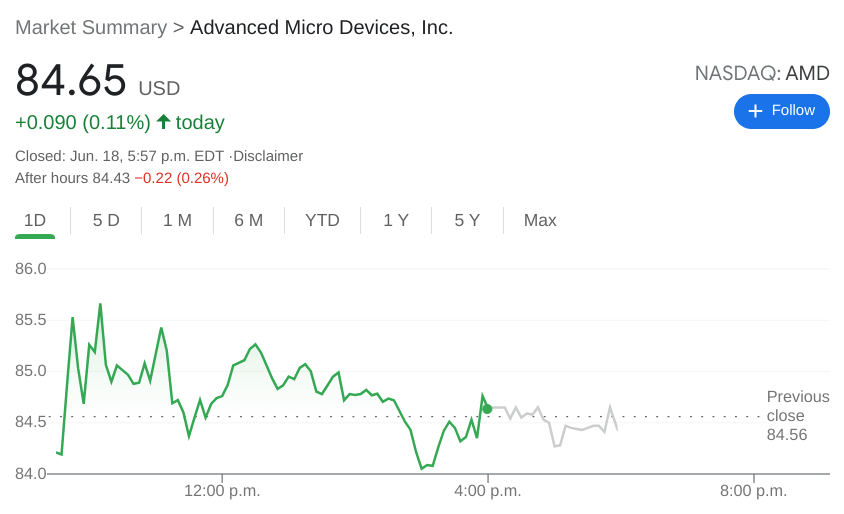Click the NASDAQ: AMD ticker label
This screenshot has width=844, height=514.
[762, 73]
